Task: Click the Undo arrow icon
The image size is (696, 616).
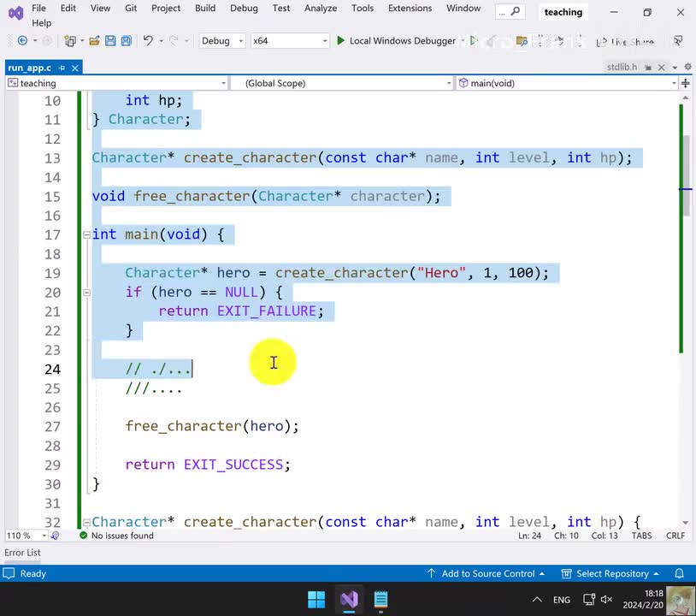Action: (x=148, y=41)
